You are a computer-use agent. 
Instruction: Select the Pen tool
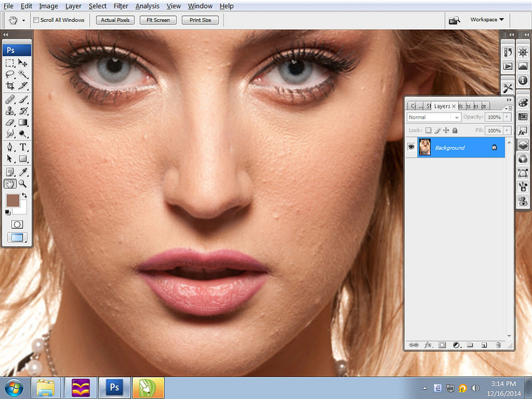10,147
